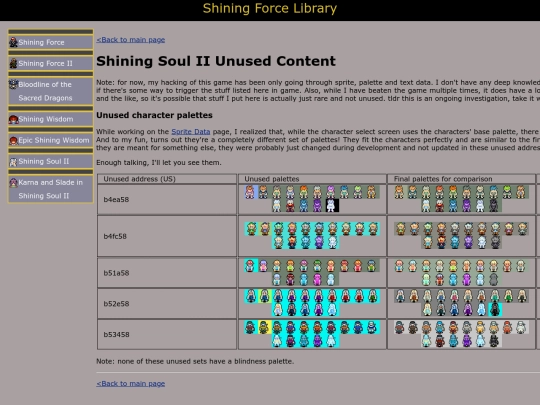Click the b52e58 final palettes sprite image
Screen dimensions: 540x405
[461, 303]
